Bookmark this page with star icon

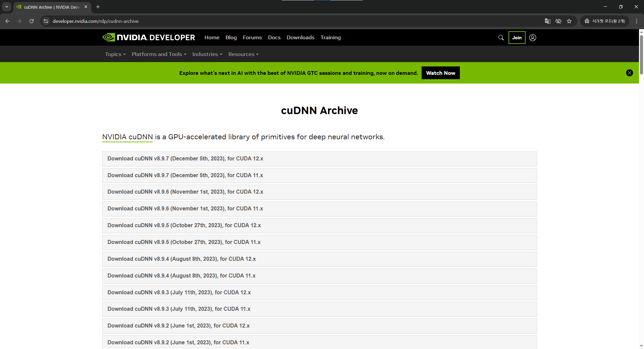pos(569,21)
